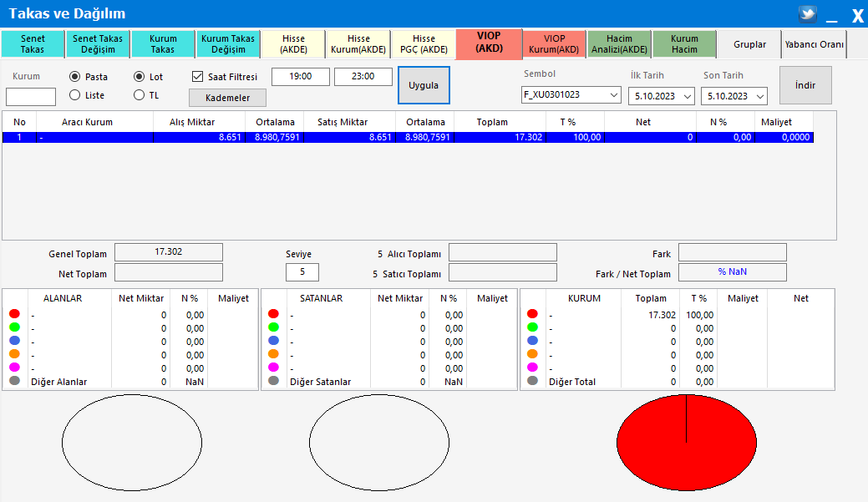
Task: Select the VIOP (AKD) tab
Action: [x=489, y=43]
